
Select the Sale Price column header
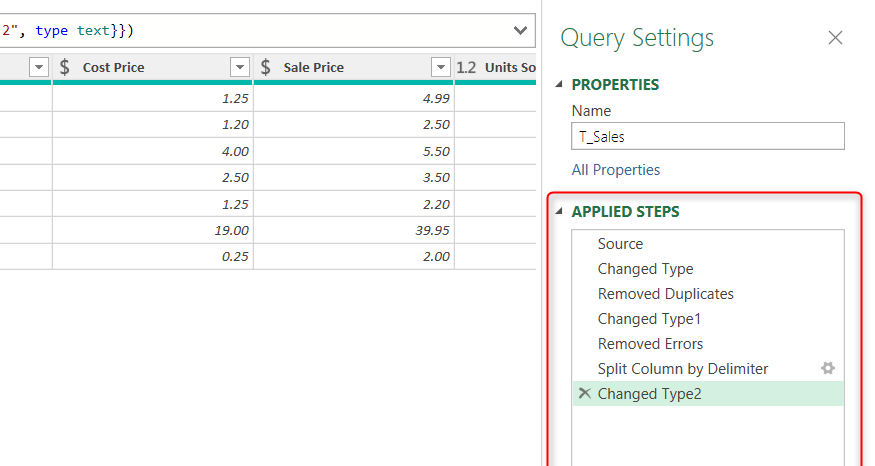point(314,68)
